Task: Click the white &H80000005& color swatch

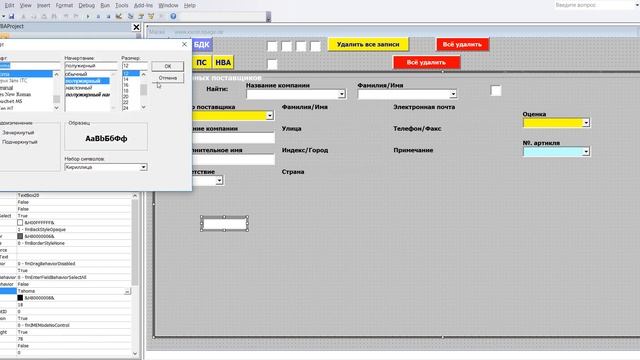Action: (20, 222)
